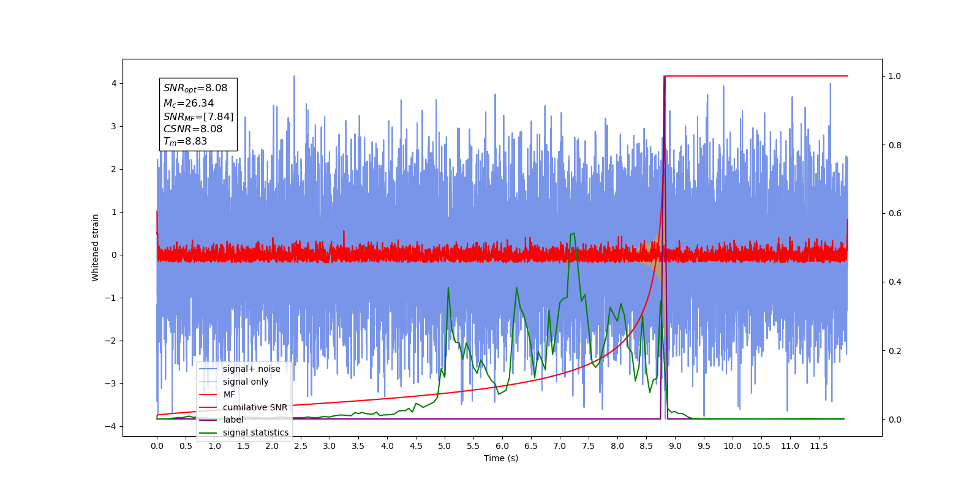Click the 11.5 tick on the time axis
The image size is (980, 490).
coord(819,446)
